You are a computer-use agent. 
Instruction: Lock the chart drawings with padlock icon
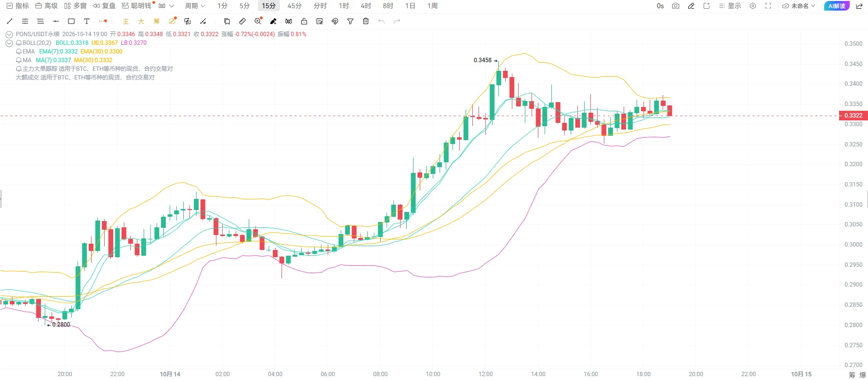304,21
